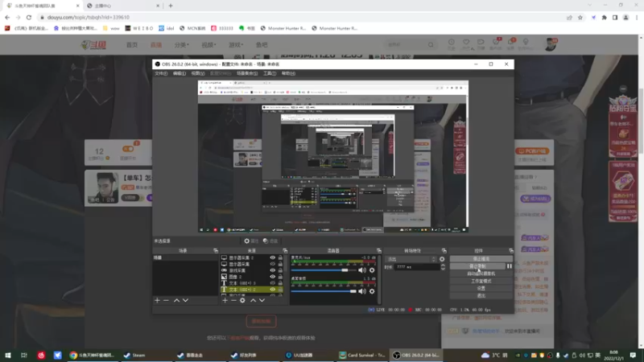Image resolution: width=644 pixels, height=362 pixels.
Task: Open OBS Scene Collection menu
Action: 247,73
